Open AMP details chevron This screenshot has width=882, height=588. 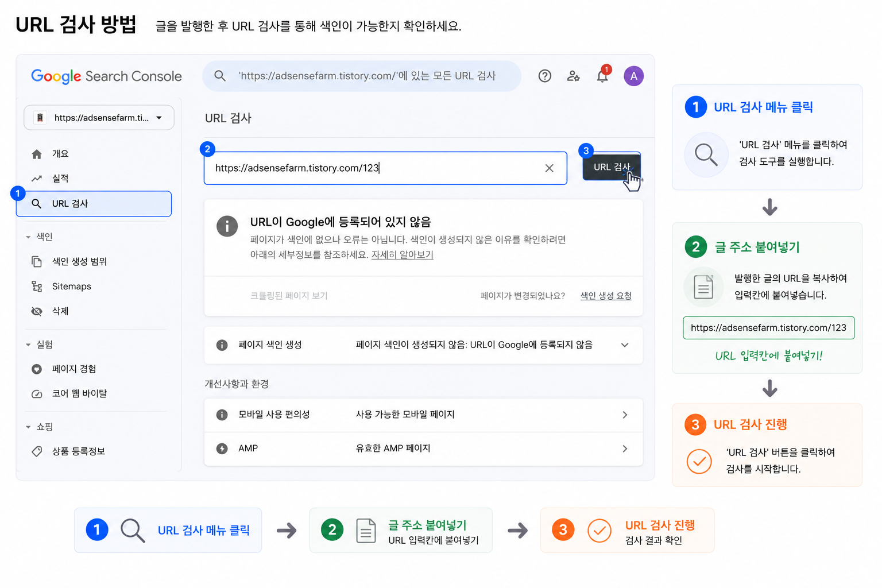click(x=625, y=448)
